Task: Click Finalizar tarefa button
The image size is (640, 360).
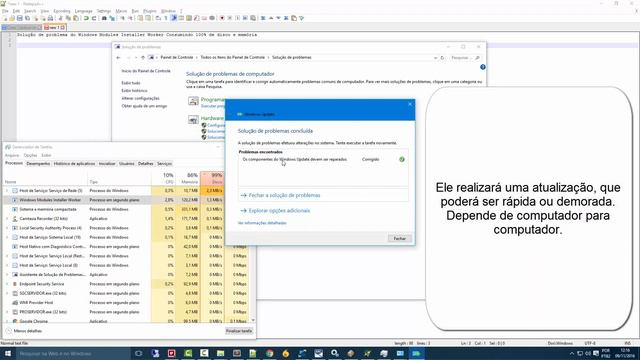Action: [x=239, y=331]
